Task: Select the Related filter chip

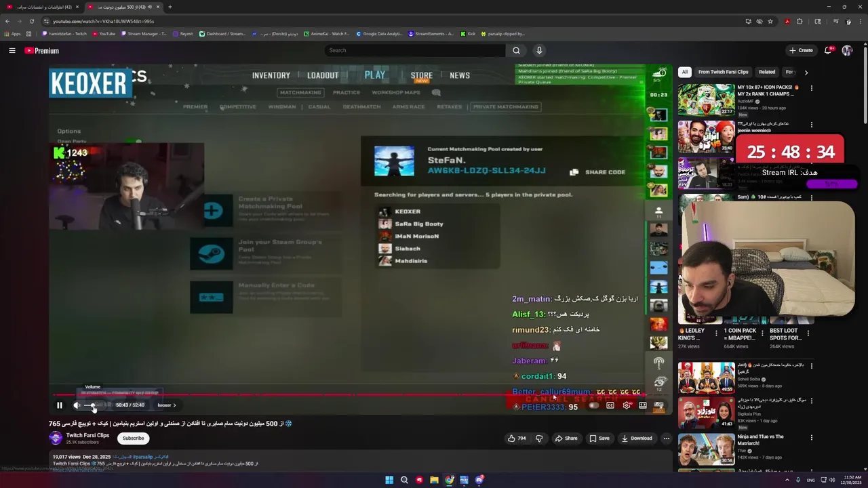Action: [x=767, y=72]
